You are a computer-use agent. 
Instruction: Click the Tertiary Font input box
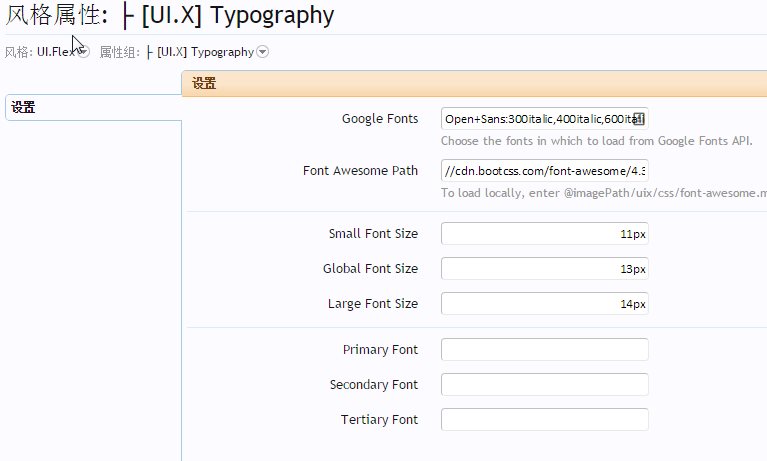coord(544,420)
